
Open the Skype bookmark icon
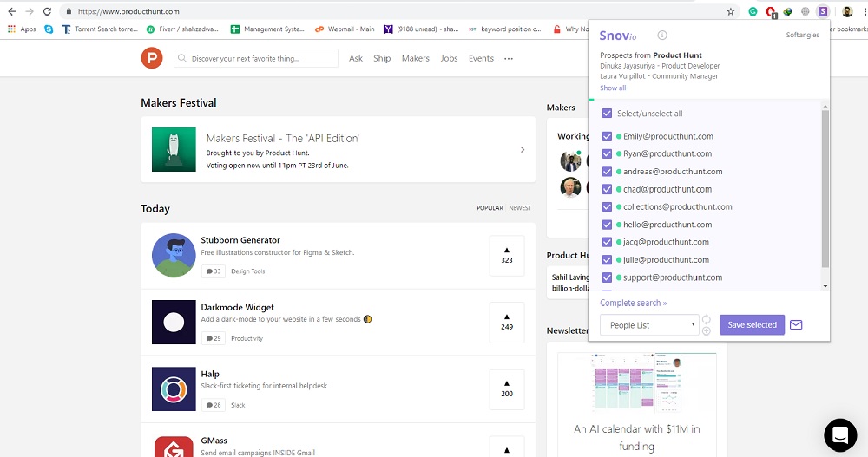coord(49,29)
